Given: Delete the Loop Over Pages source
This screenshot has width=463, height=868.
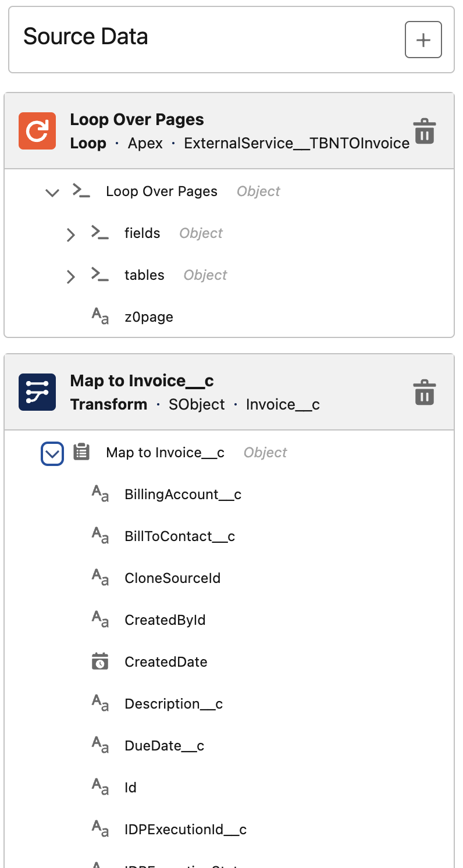Looking at the screenshot, I should [x=425, y=131].
